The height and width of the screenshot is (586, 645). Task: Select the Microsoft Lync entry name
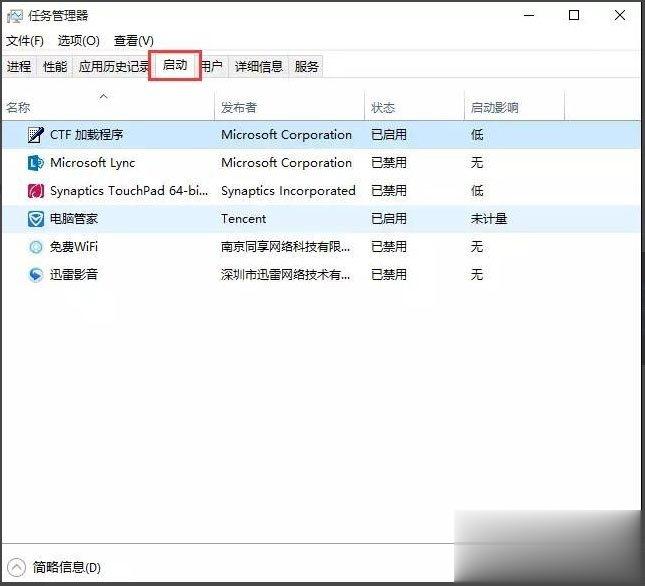[93, 163]
